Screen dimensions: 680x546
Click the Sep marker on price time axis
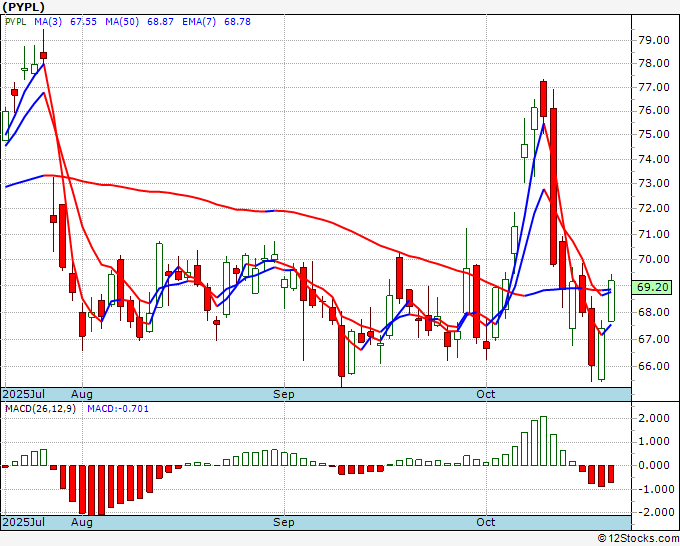(285, 395)
